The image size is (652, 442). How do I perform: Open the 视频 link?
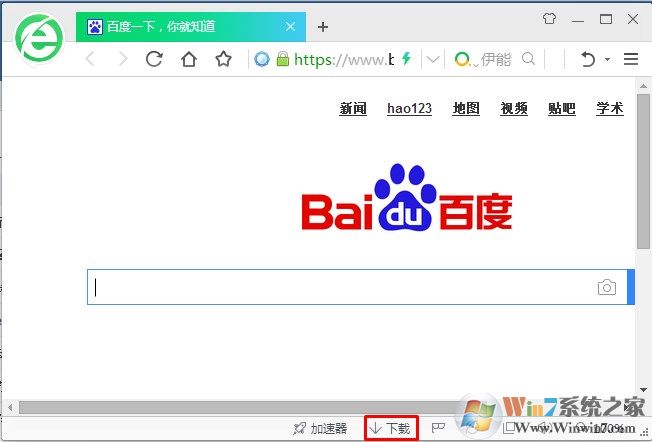point(514,109)
